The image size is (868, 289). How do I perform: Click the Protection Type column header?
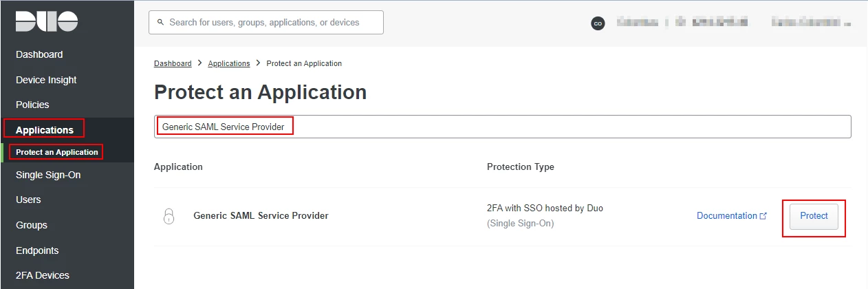point(521,167)
